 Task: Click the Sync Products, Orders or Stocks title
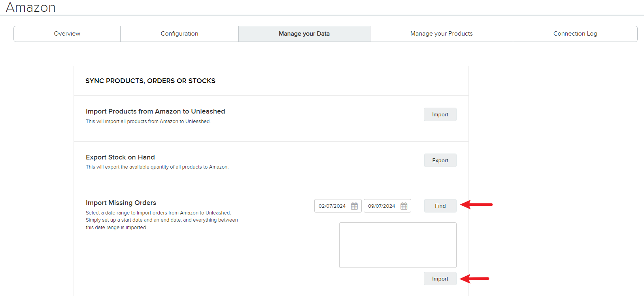150,81
